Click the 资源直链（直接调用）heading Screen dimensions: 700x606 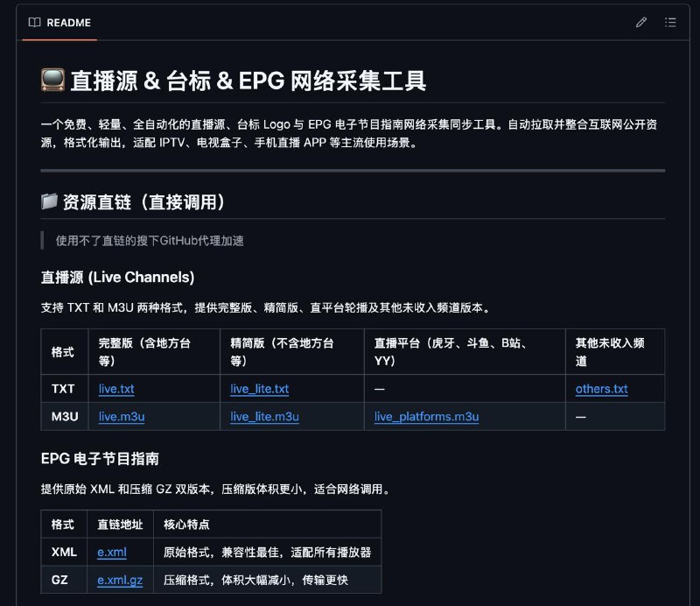click(x=144, y=202)
